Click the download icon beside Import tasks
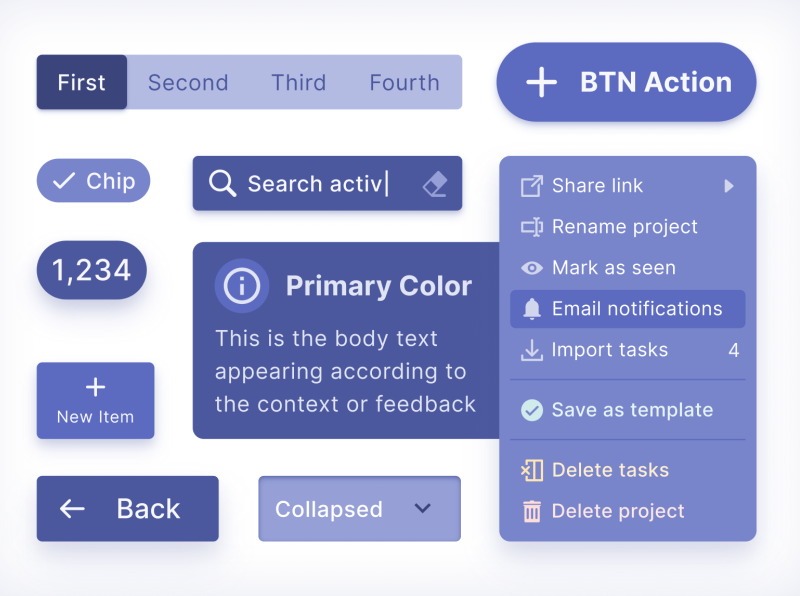The image size is (800, 596). click(531, 349)
